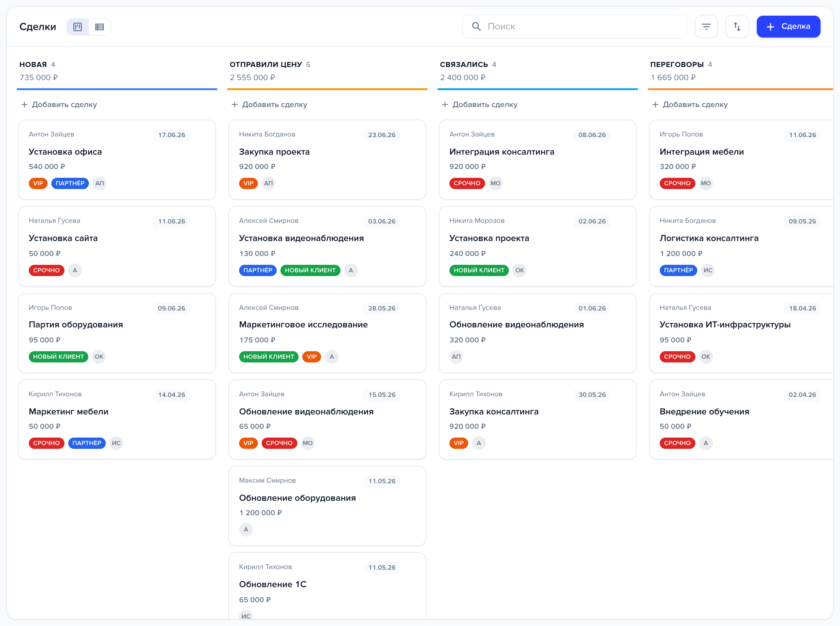Click Новый клиент tag on Партия оборудования
The width and height of the screenshot is (840, 626).
click(58, 357)
